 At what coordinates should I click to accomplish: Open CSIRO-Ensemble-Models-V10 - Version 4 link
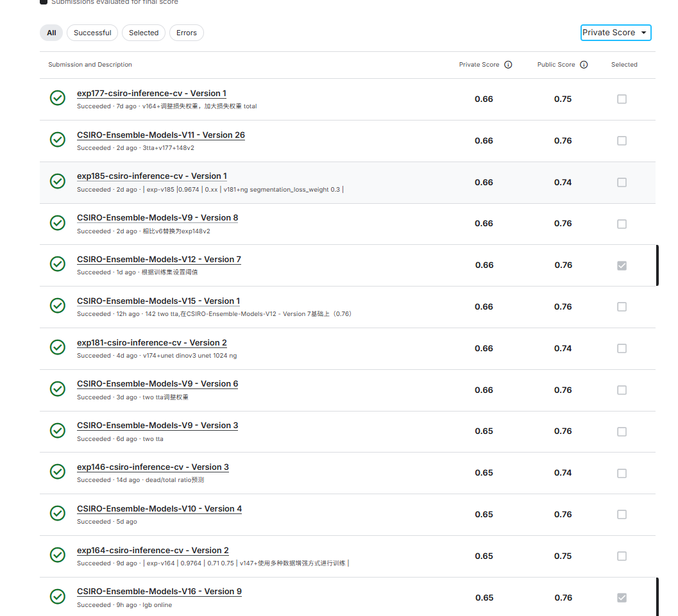point(159,508)
